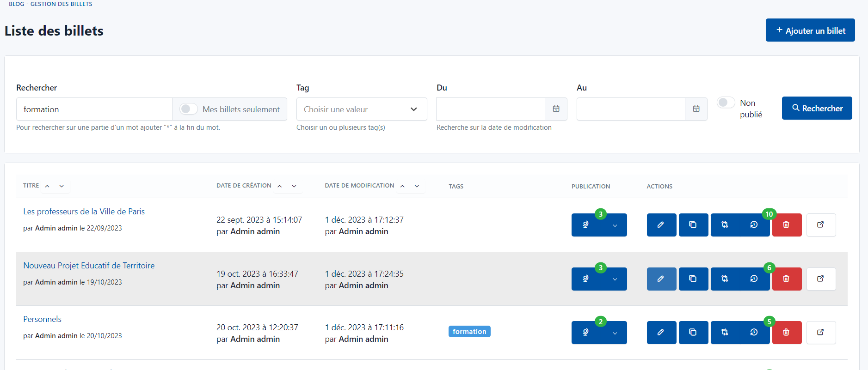Screen dimensions: 868x370
Task: Trash the Les professeurs de la Ville billet
Action: pos(786,225)
